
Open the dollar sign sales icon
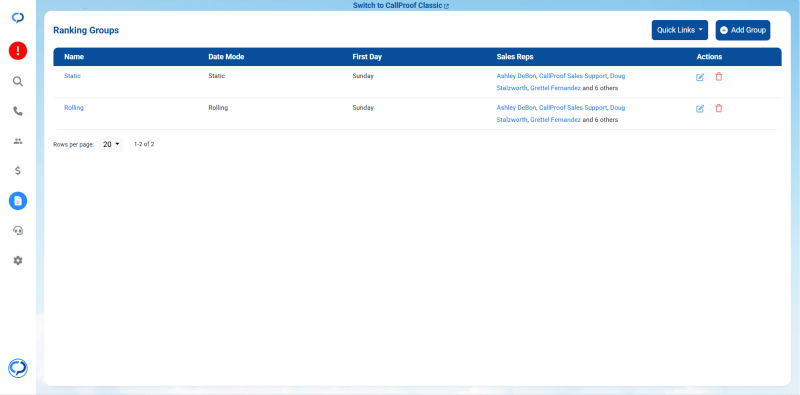click(x=18, y=171)
